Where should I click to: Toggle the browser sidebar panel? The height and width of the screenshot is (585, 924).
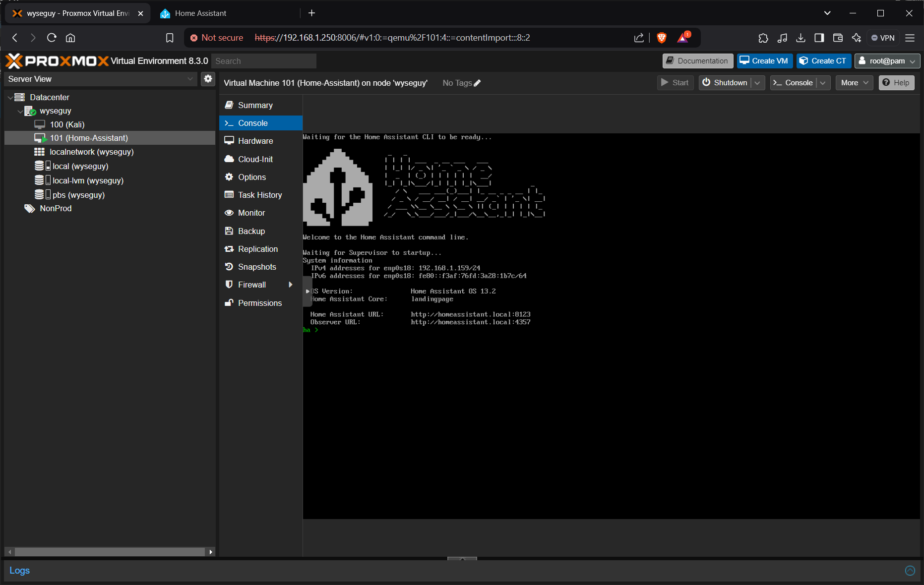819,38
